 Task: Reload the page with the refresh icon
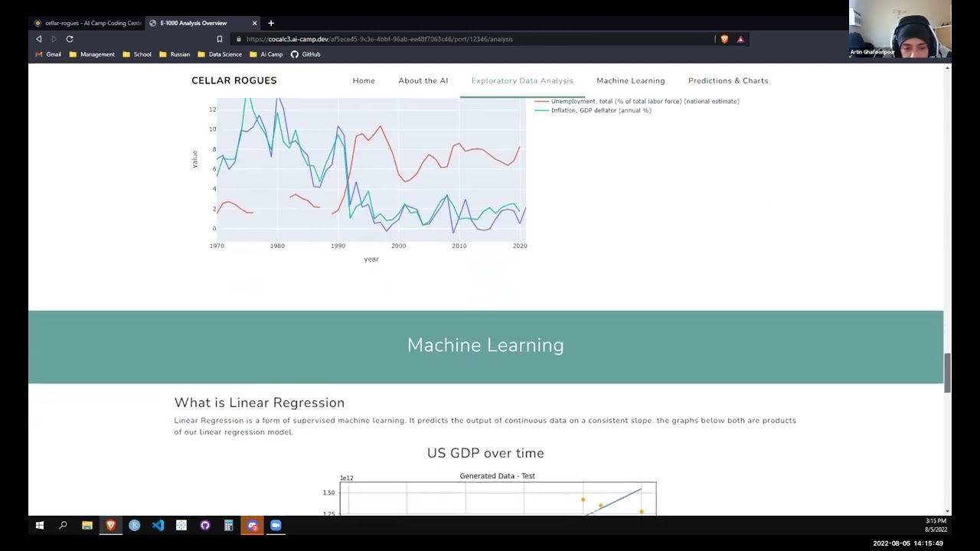click(70, 39)
